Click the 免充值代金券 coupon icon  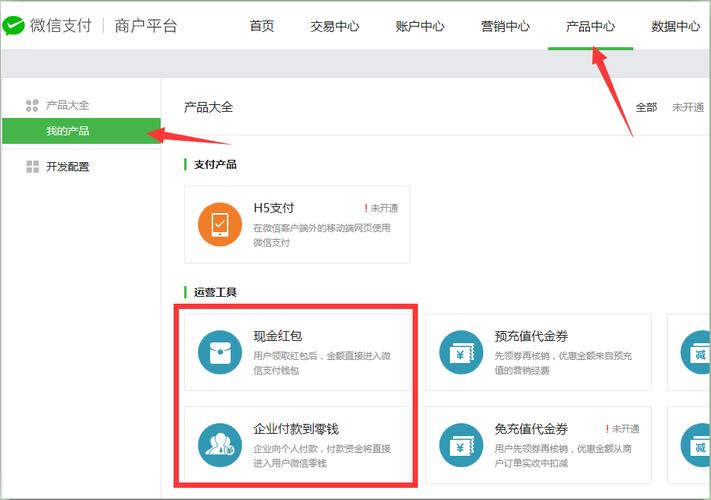[x=461, y=445]
